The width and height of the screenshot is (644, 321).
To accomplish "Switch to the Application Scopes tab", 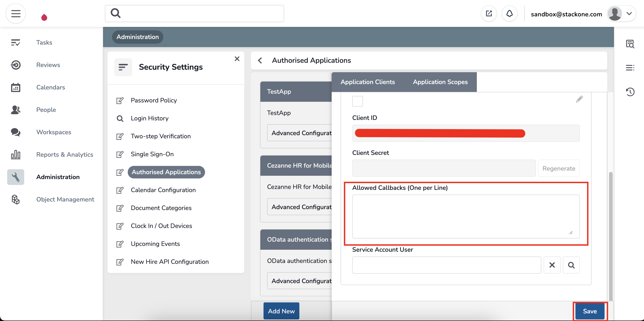I will point(440,82).
